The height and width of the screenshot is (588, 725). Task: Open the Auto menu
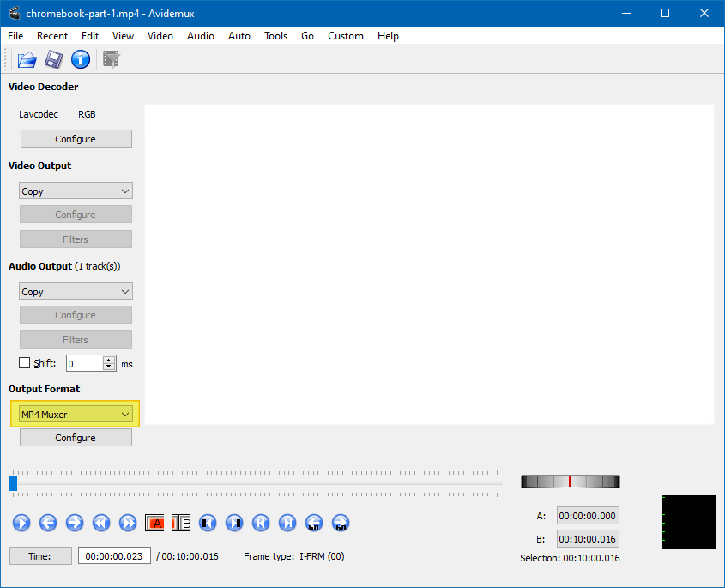239,36
